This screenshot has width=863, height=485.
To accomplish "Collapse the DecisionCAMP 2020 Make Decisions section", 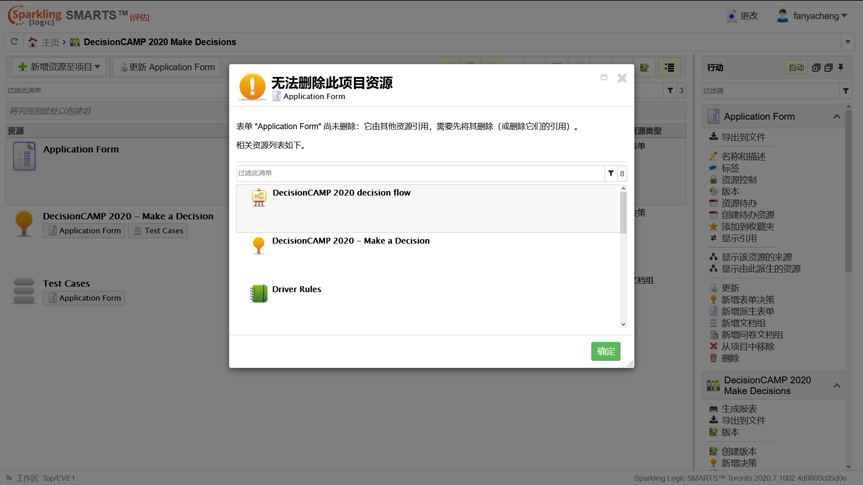I will point(837,385).
